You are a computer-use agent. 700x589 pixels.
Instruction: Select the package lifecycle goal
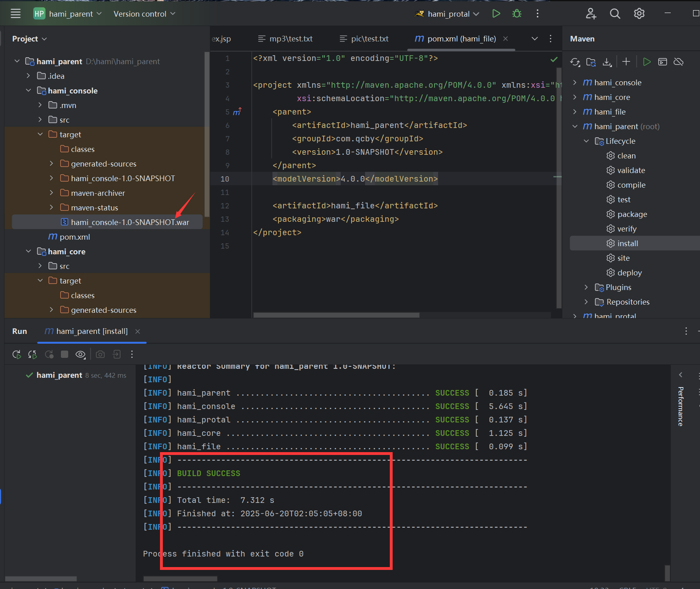click(632, 214)
